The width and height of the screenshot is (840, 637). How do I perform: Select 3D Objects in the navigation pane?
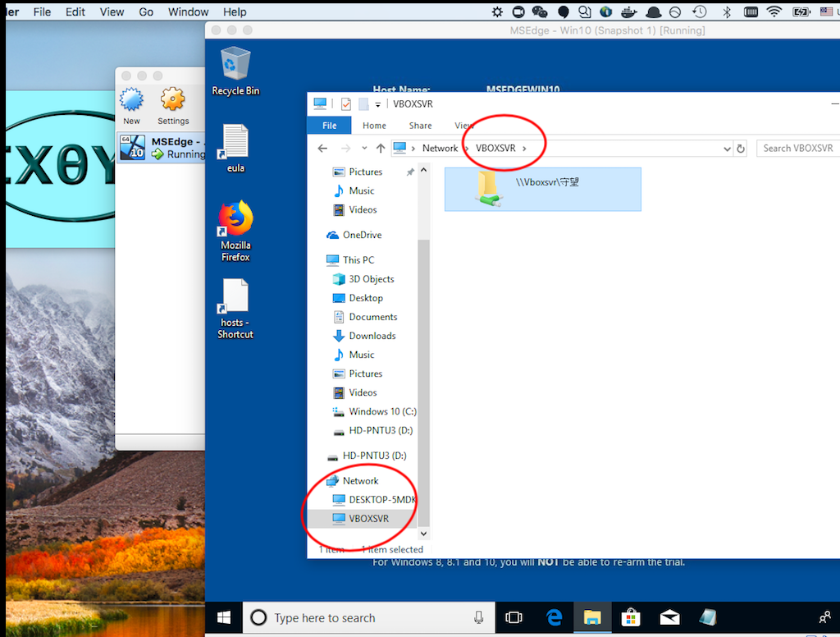click(x=363, y=279)
